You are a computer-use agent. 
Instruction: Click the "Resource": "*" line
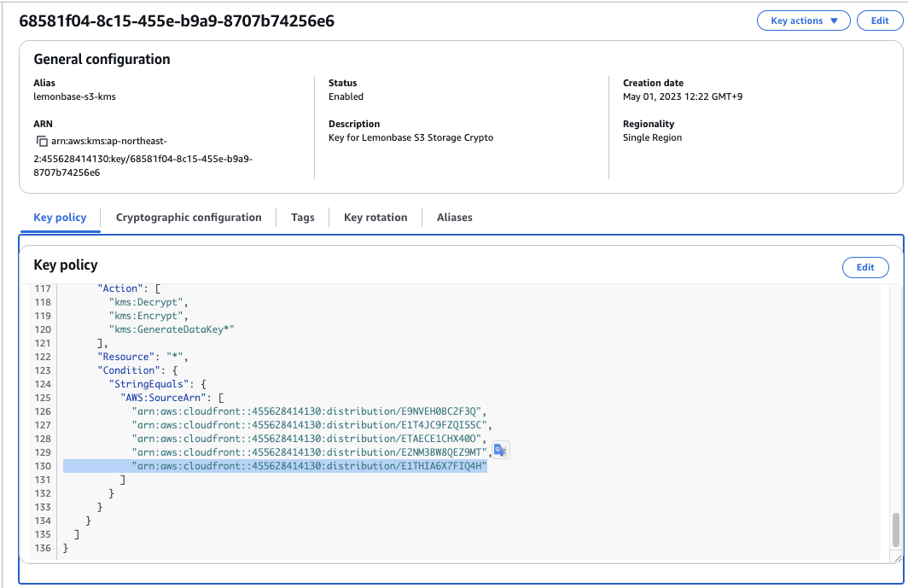(x=143, y=356)
